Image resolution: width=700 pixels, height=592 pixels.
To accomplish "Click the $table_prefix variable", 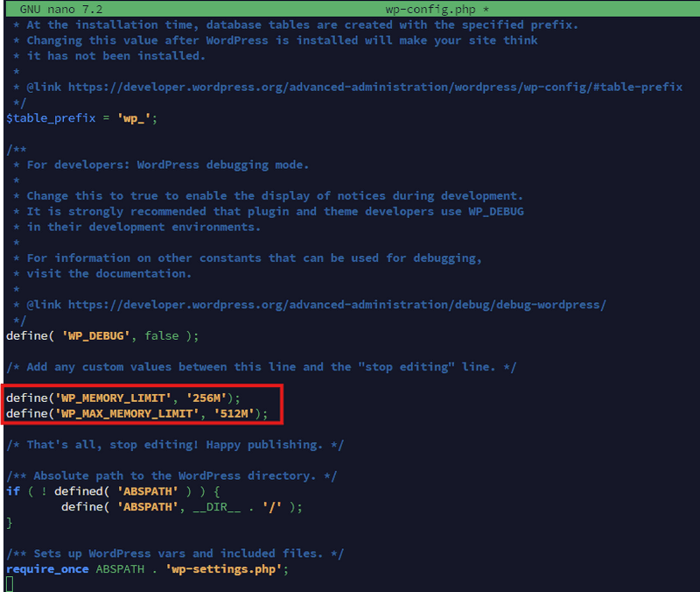I will pyautogui.click(x=51, y=117).
